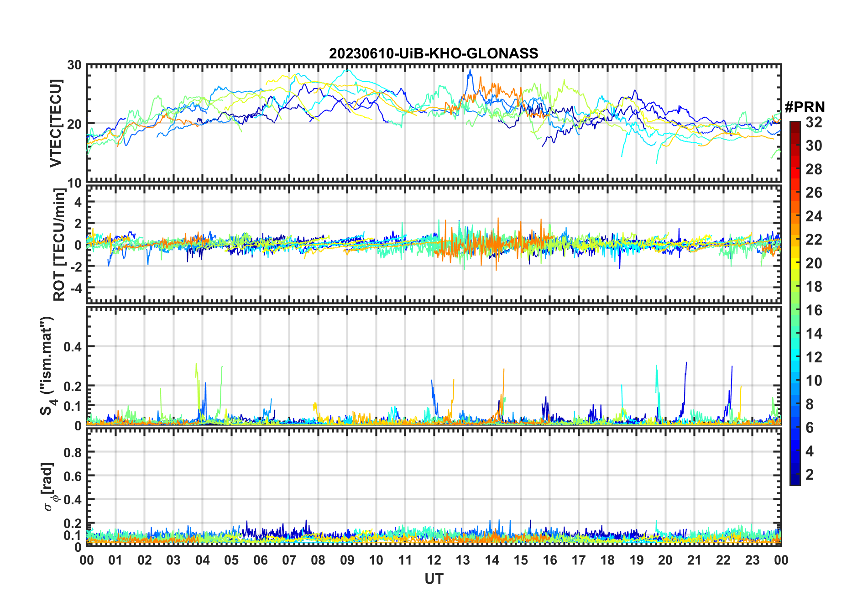Image resolution: width=868 pixels, height=607 pixels.
Task: Click the 18 label on the PRN colorbar
Action: (x=814, y=287)
